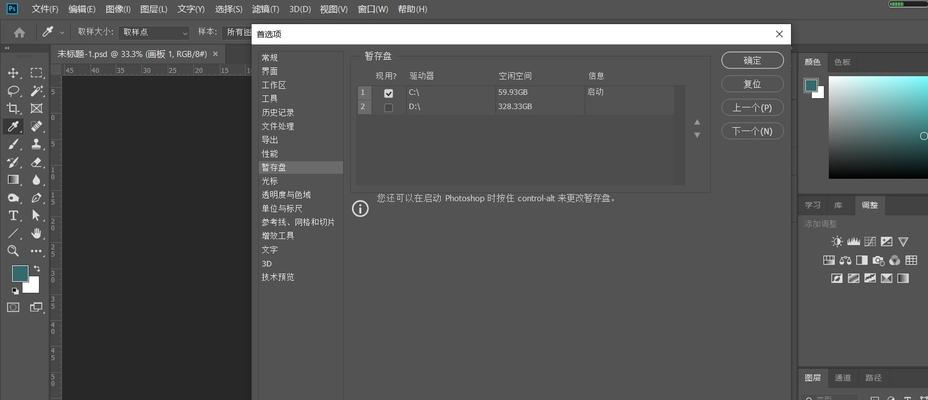Select the Move tool
The height and width of the screenshot is (400, 928).
[x=13, y=73]
